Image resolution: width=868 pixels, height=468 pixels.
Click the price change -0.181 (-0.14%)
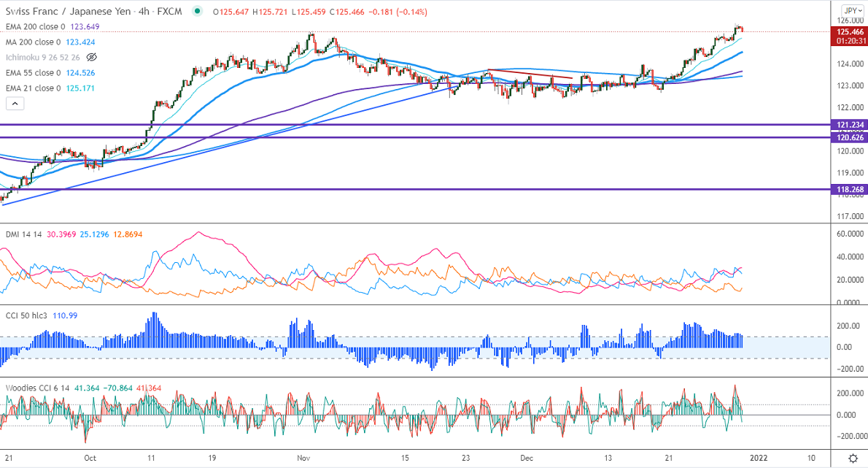398,12
